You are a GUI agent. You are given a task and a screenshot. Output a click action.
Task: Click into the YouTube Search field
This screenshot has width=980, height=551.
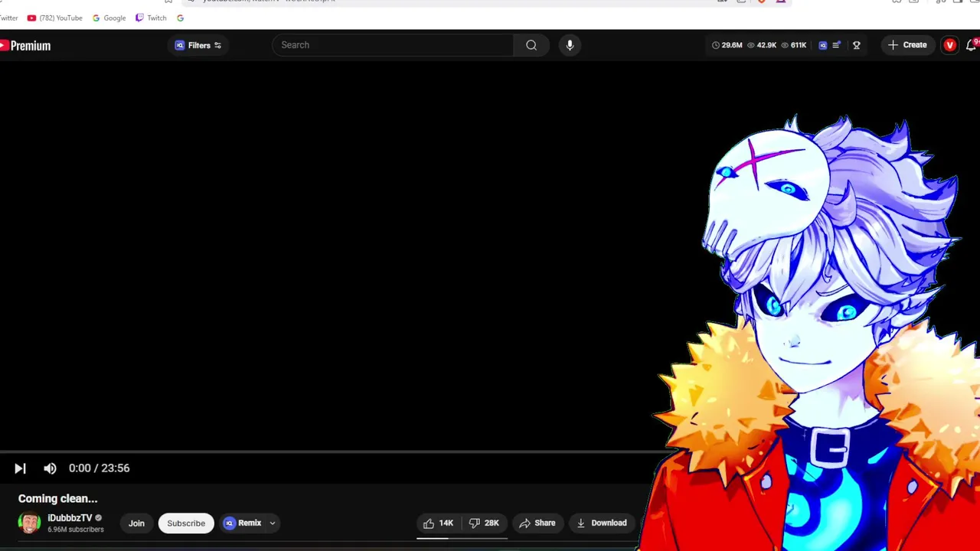(x=393, y=45)
